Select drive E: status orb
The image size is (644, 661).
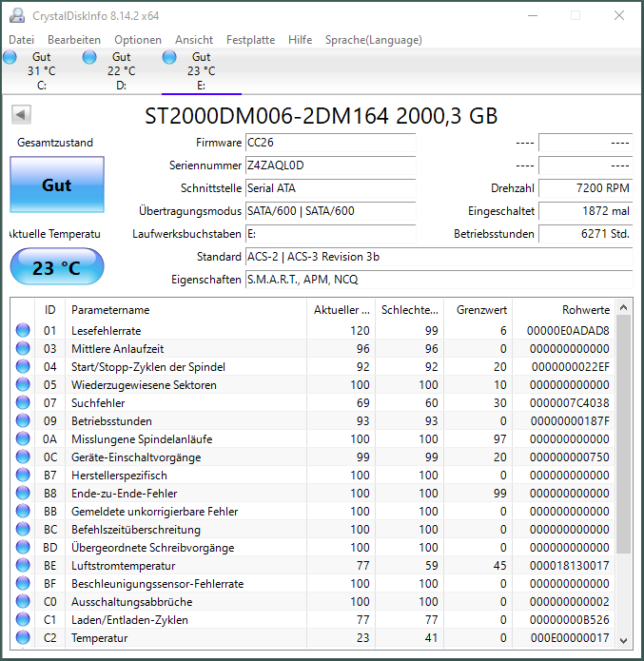(x=169, y=57)
